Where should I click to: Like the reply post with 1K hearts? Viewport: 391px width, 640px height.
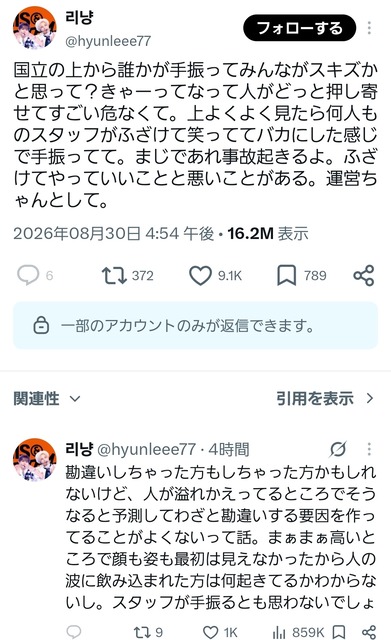(211, 632)
